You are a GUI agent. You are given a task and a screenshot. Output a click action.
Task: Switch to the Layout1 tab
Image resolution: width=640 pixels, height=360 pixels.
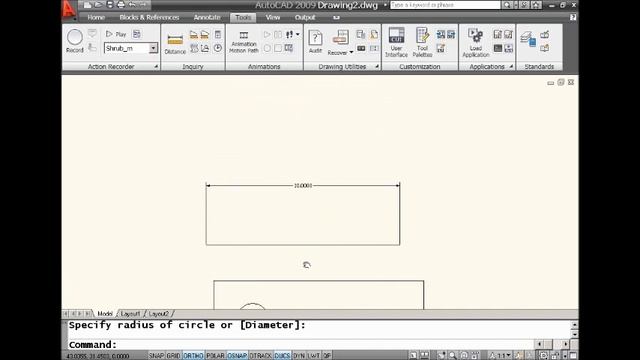[x=130, y=314]
